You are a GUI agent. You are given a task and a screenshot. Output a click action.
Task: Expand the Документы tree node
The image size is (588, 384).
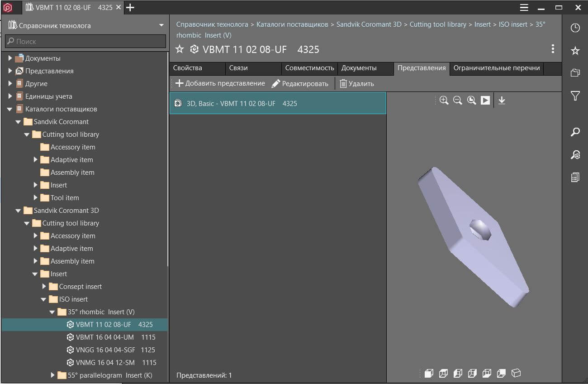pyautogui.click(x=10, y=58)
